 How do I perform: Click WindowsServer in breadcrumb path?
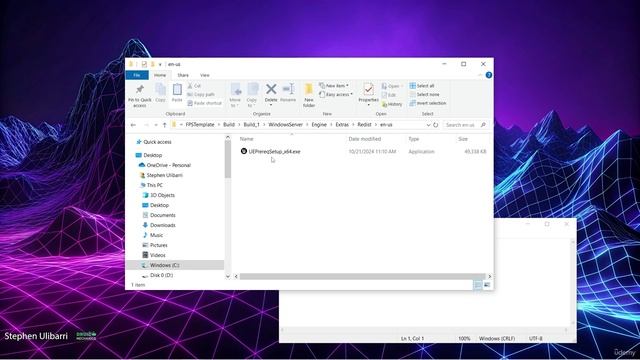coord(286,125)
